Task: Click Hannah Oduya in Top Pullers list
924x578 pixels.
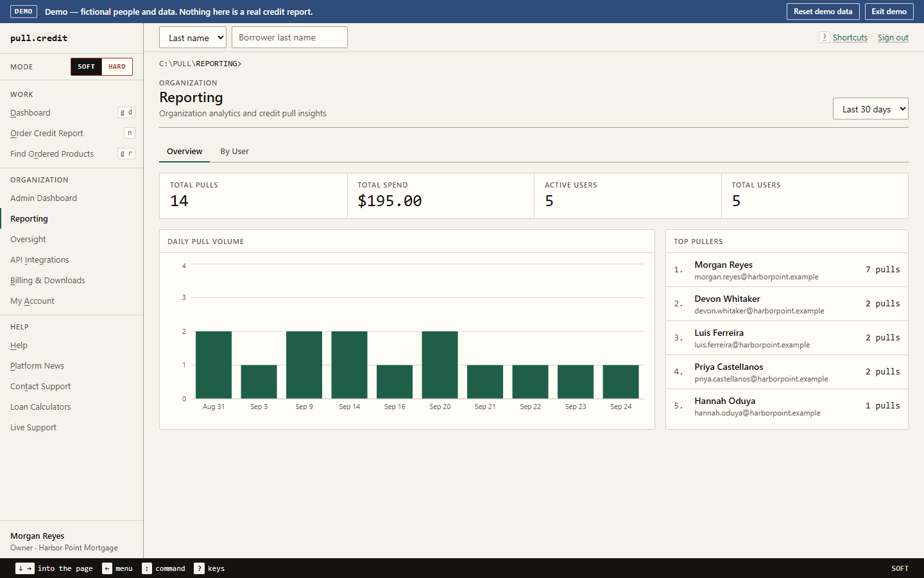Action: tap(787, 406)
